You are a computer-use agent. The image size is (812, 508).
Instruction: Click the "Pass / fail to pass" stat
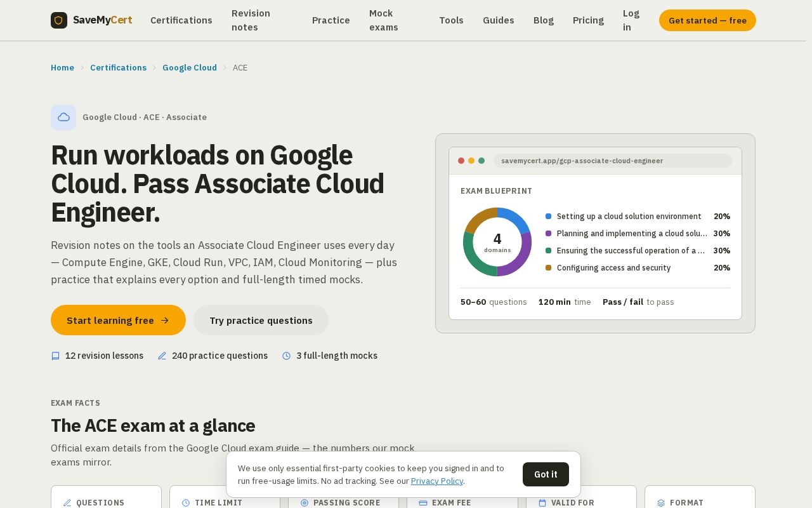point(638,302)
